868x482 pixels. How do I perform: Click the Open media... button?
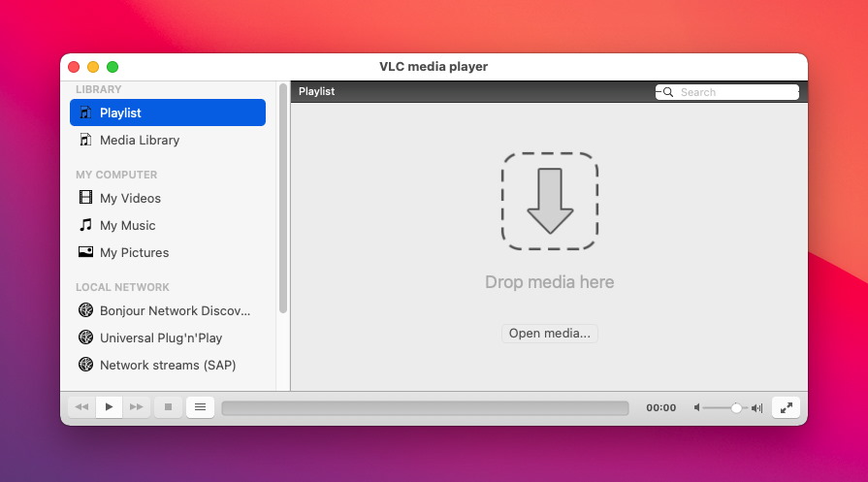(550, 334)
